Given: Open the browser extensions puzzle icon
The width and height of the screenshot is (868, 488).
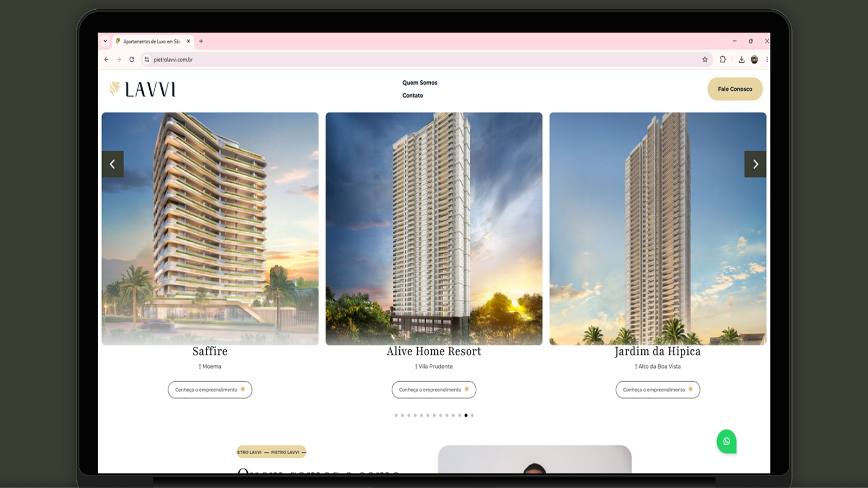Looking at the screenshot, I should coord(723,60).
